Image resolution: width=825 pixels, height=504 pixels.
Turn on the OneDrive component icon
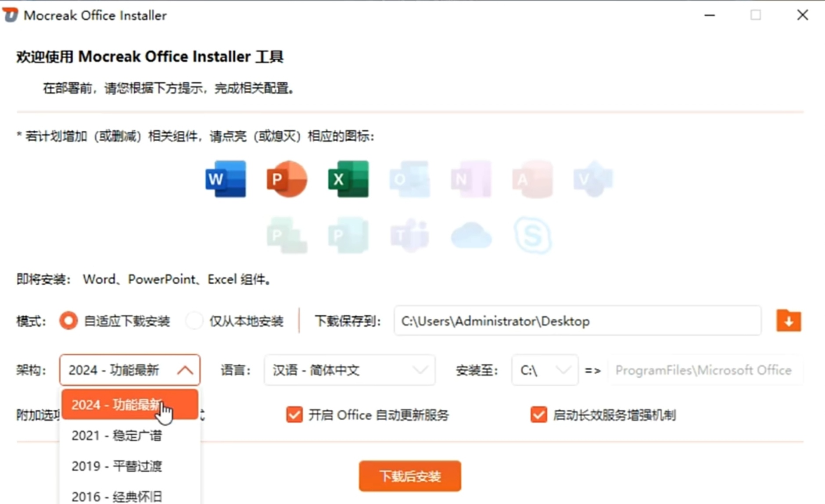coord(471,235)
